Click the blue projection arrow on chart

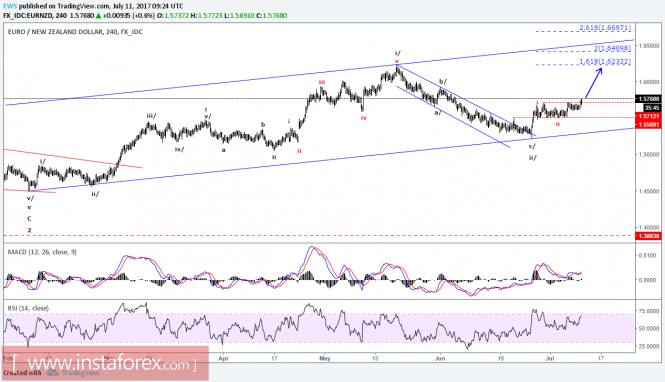(x=592, y=83)
